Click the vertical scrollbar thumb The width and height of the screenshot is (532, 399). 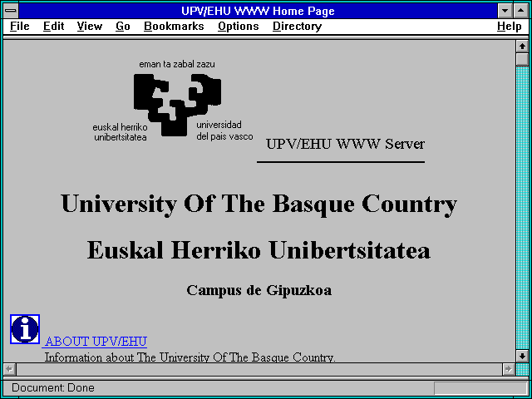[x=522, y=59]
